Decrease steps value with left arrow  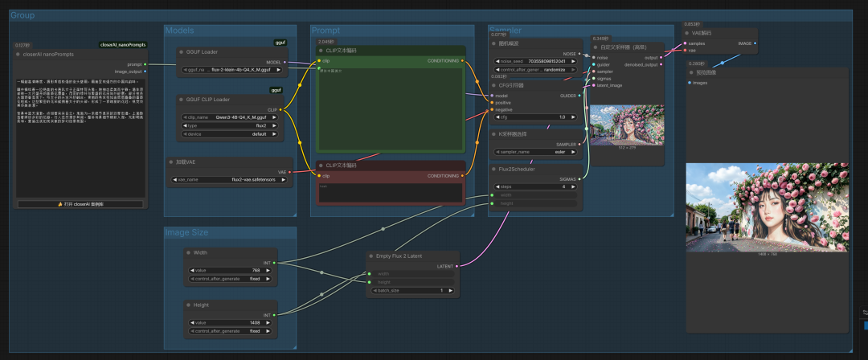(x=497, y=187)
